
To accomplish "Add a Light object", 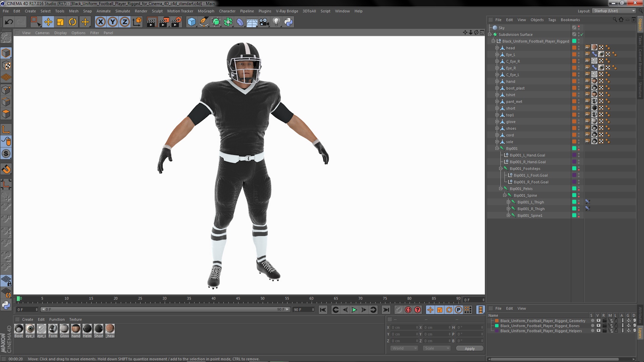I will coord(276,22).
